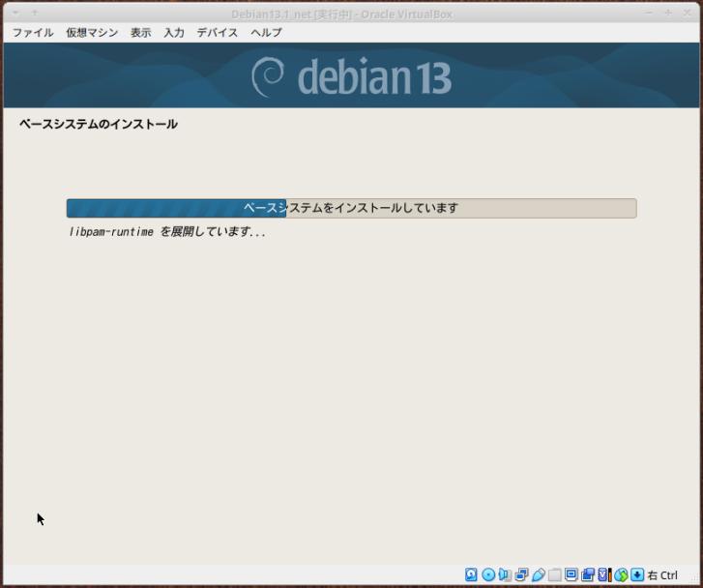This screenshot has width=703, height=588.
Task: Open the 仮想マシン menu
Action: click(92, 32)
